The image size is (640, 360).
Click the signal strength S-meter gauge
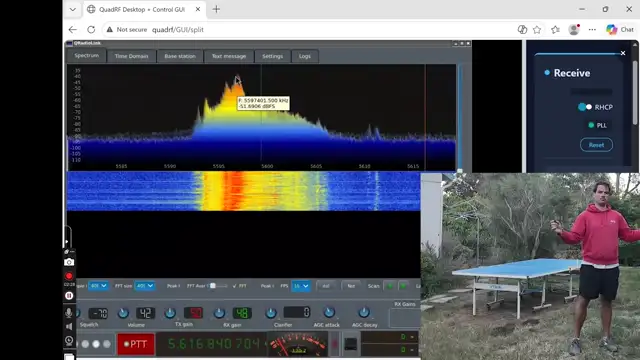298,344
